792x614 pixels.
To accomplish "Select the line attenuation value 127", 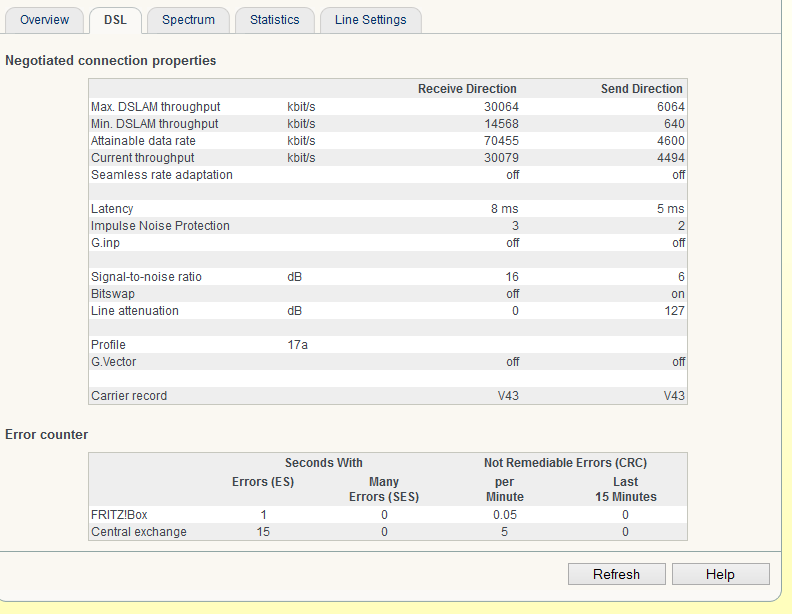I will click(x=673, y=311).
